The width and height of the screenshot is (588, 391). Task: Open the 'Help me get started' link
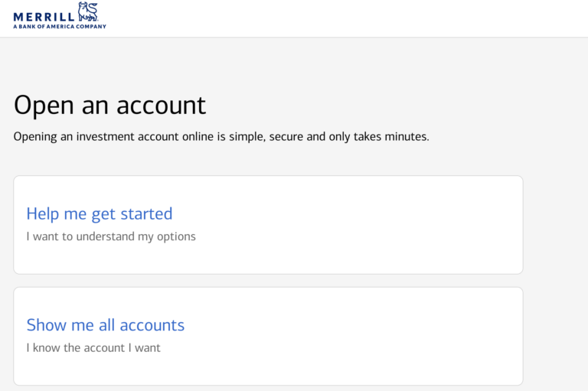click(x=100, y=213)
